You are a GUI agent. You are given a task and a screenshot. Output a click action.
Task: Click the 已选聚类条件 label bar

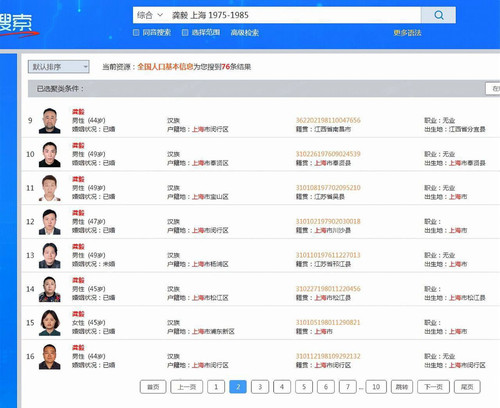60,89
